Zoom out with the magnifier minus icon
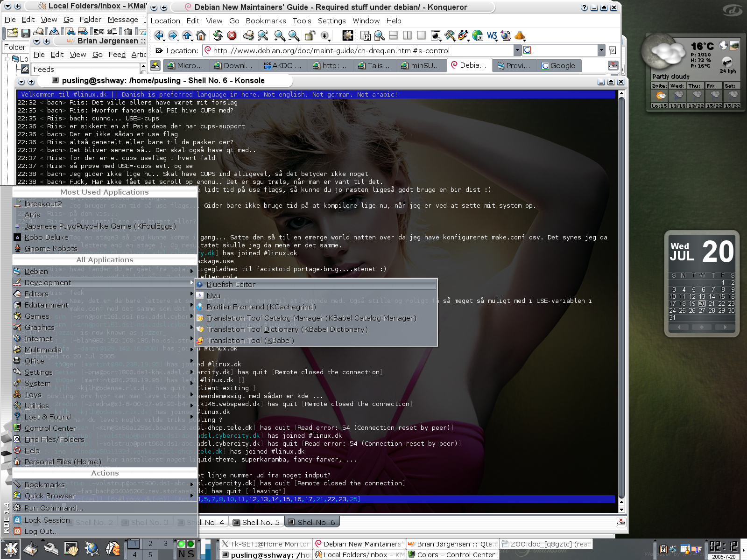 pos(294,35)
